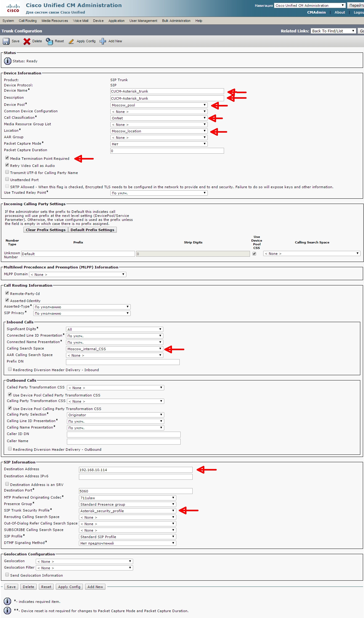364x618 pixels.
Task: Open the Packet Capture Mode dropdown
Action: click(x=159, y=144)
